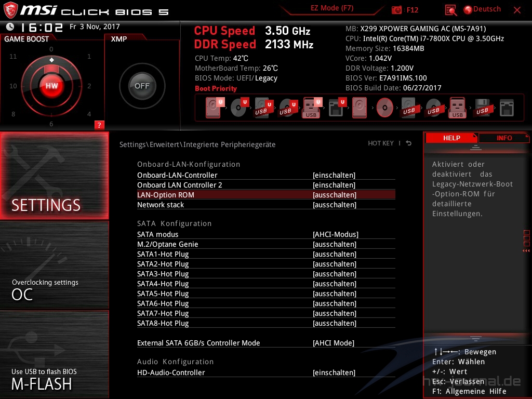Open the SATA7-Hot Plug value options

click(x=335, y=313)
